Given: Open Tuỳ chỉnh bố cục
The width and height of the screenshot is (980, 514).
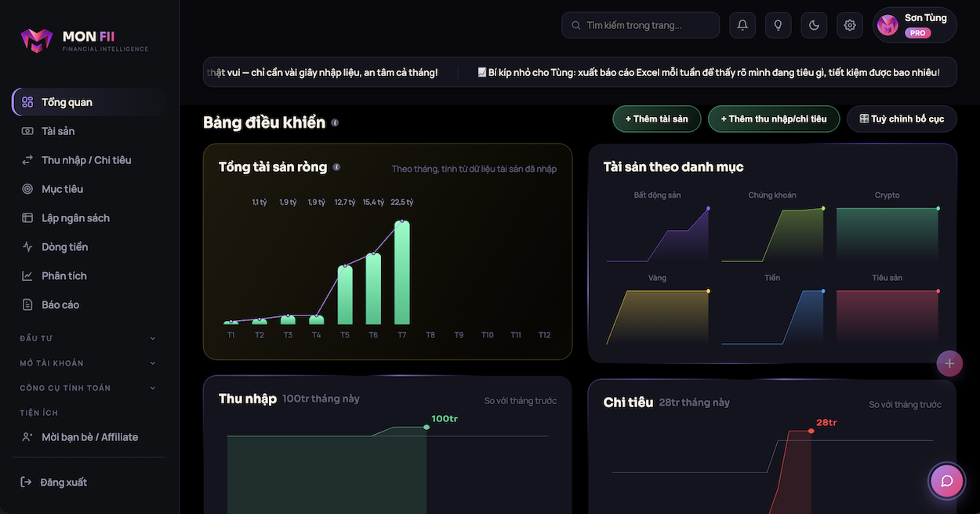Looking at the screenshot, I should 902,119.
